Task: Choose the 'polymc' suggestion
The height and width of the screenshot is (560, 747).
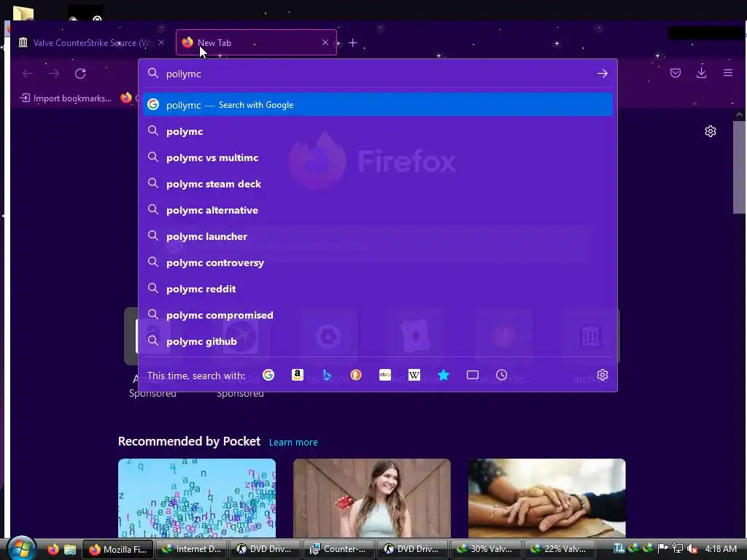Action: pos(378,131)
